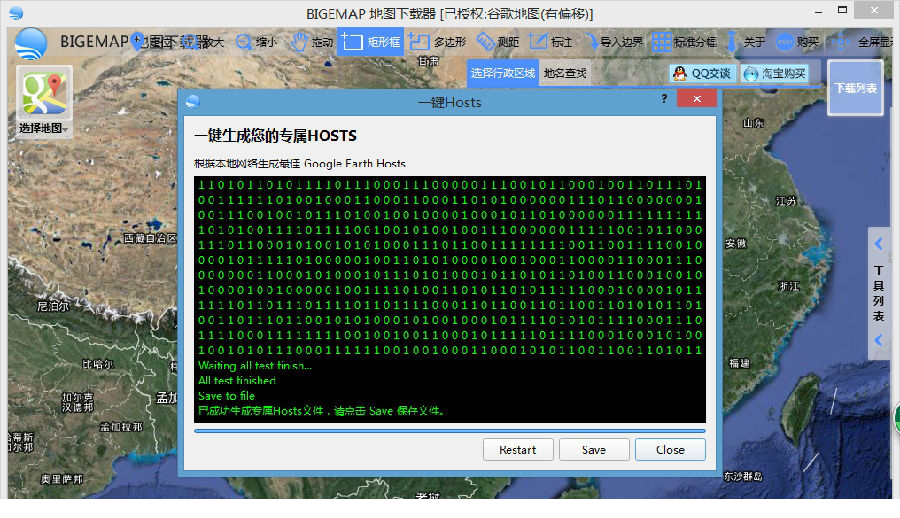Select the 缩小 zoom-out tool
Screen dimensions: 900x518
pos(257,42)
